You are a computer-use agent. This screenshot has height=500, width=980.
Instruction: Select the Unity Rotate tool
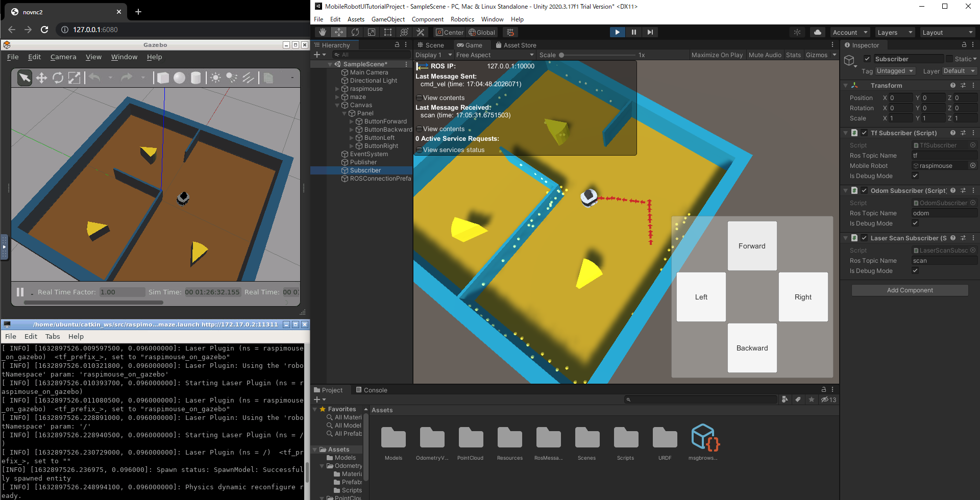(355, 32)
